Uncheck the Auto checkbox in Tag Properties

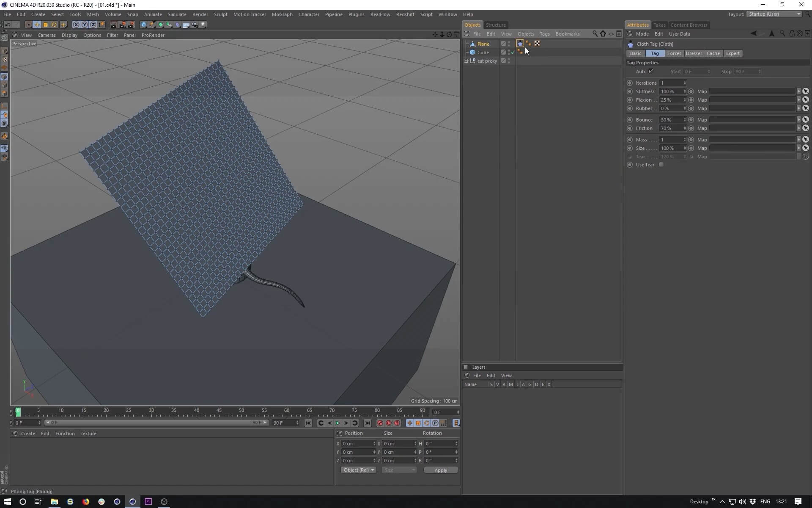tap(651, 71)
